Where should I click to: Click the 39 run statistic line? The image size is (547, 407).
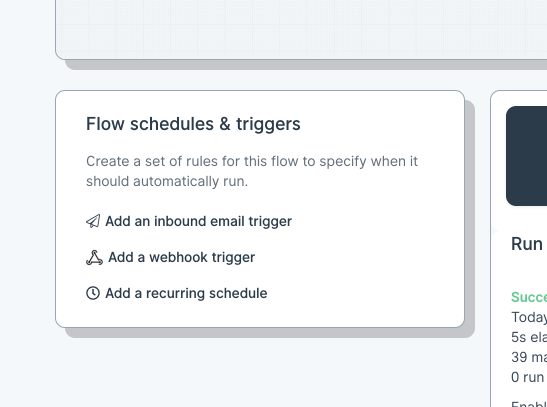point(529,357)
